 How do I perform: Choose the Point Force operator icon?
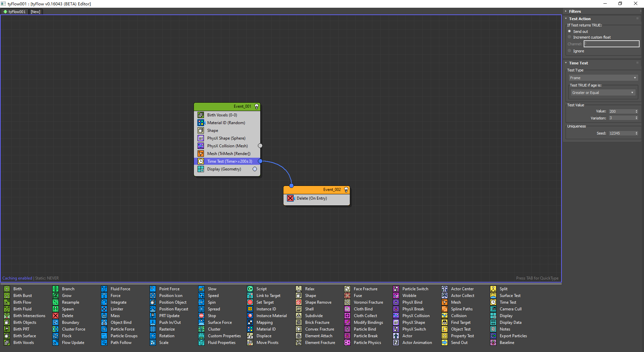point(153,289)
